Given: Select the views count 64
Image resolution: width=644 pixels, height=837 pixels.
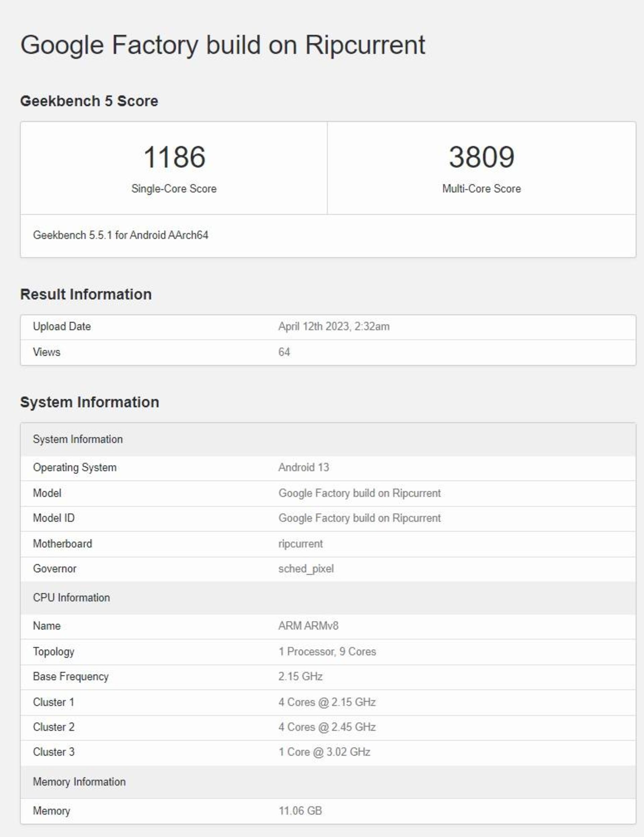Looking at the screenshot, I should tap(284, 352).
